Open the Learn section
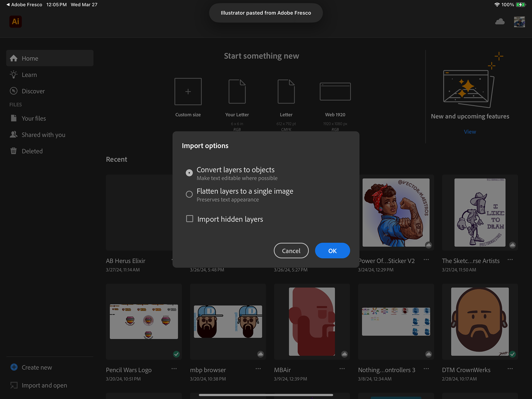The width and height of the screenshot is (532, 399). [x=29, y=75]
